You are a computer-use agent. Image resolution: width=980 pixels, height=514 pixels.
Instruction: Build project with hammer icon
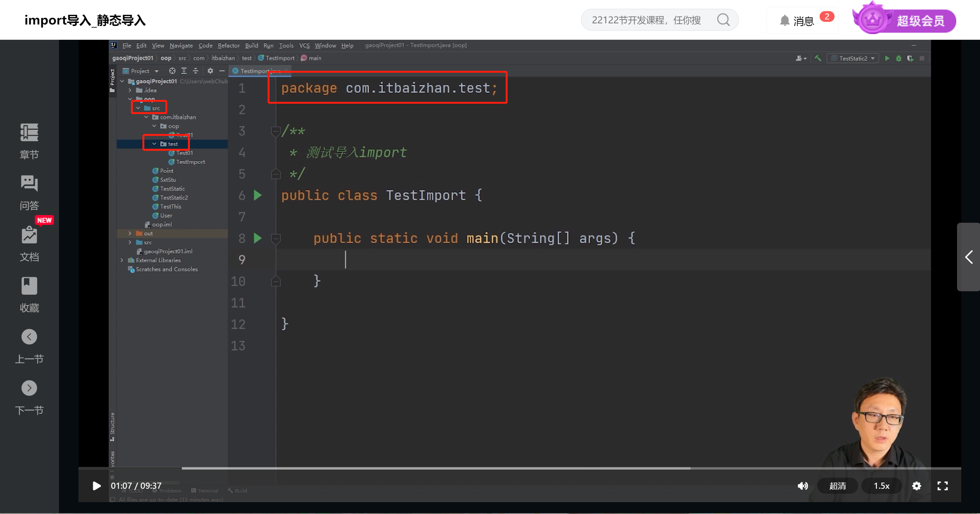click(x=818, y=58)
